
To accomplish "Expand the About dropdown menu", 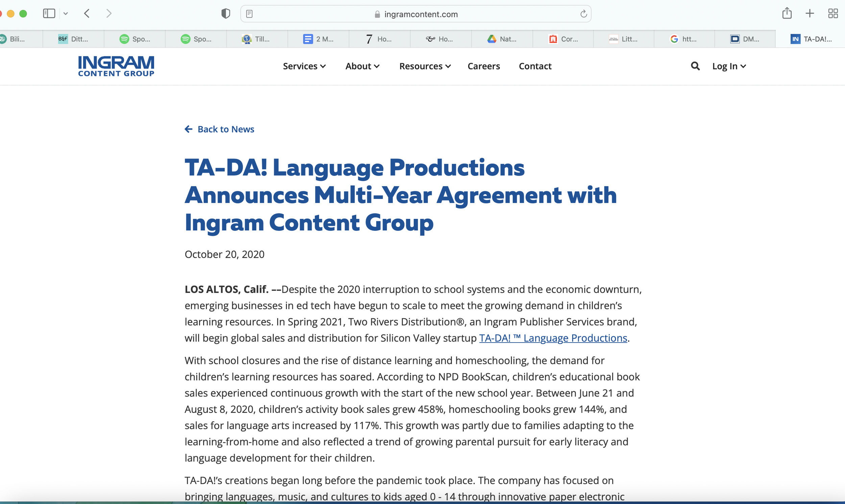I will click(362, 66).
